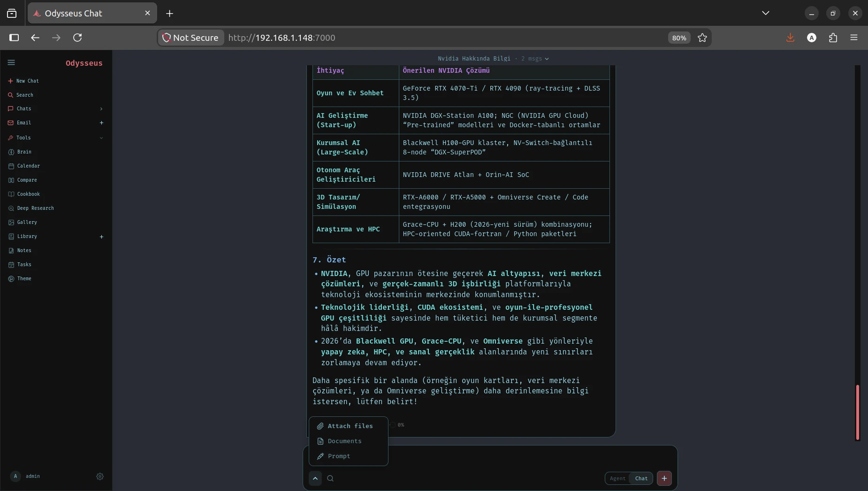Open the browser application menu
This screenshot has width=868, height=491.
[x=854, y=38]
